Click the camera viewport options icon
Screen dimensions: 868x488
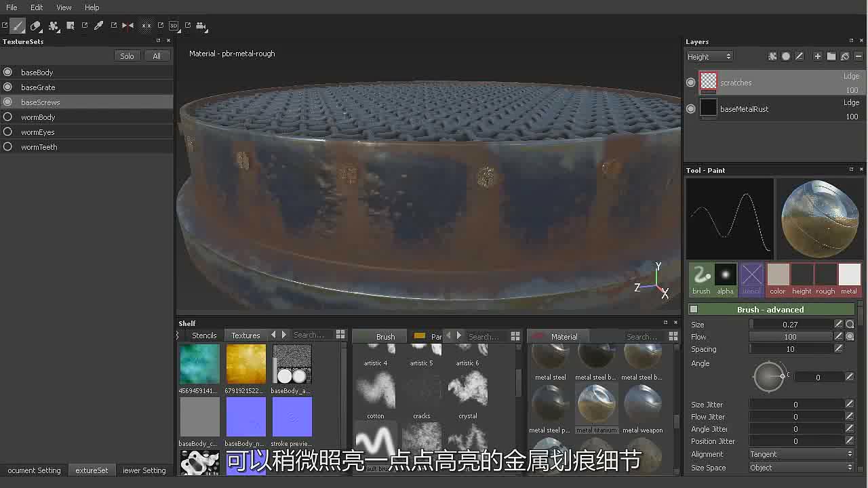point(201,26)
